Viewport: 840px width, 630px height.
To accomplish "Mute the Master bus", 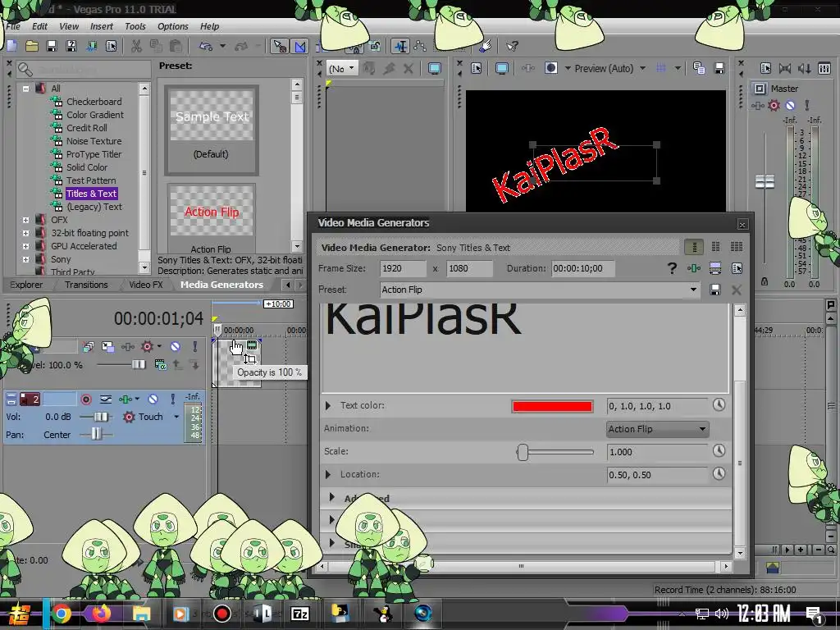I will (790, 106).
